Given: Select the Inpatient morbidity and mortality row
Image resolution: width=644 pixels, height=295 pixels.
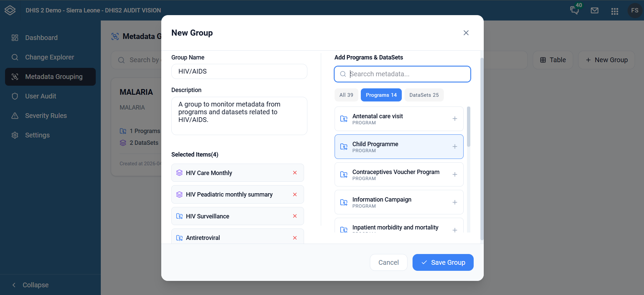Looking at the screenshot, I should (x=399, y=225).
